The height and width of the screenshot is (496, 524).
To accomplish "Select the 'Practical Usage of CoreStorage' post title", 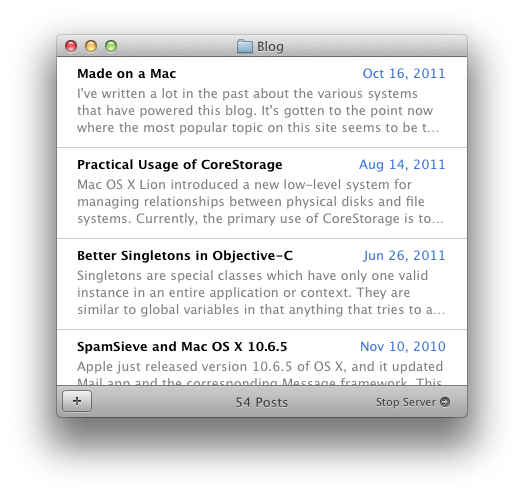I will (180, 164).
